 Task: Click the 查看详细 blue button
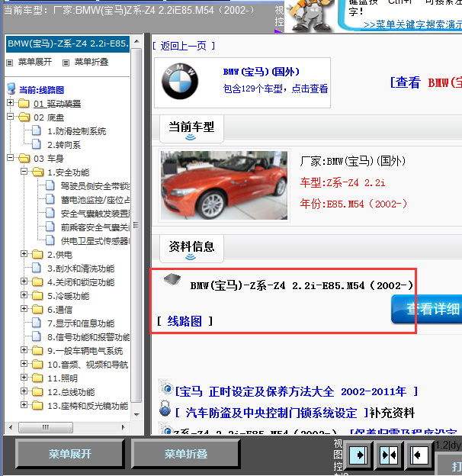coord(427,309)
